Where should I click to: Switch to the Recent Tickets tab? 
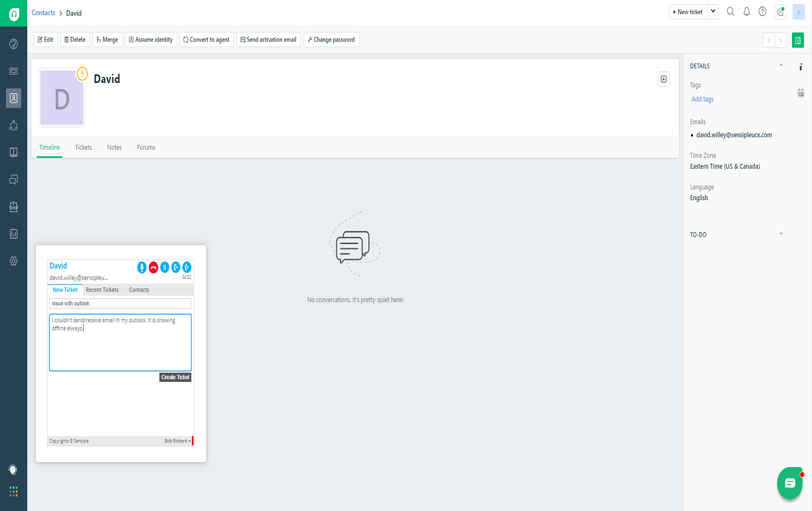point(102,289)
